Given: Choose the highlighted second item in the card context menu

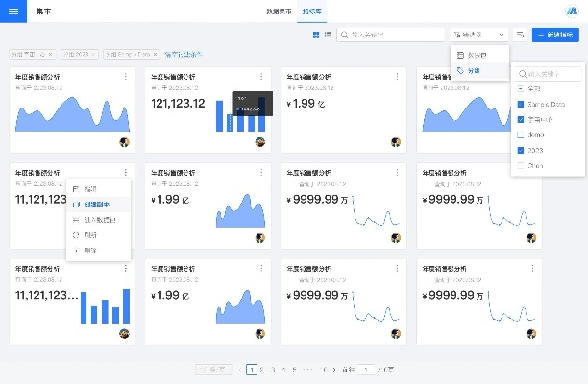Looking at the screenshot, I should pos(98,204).
